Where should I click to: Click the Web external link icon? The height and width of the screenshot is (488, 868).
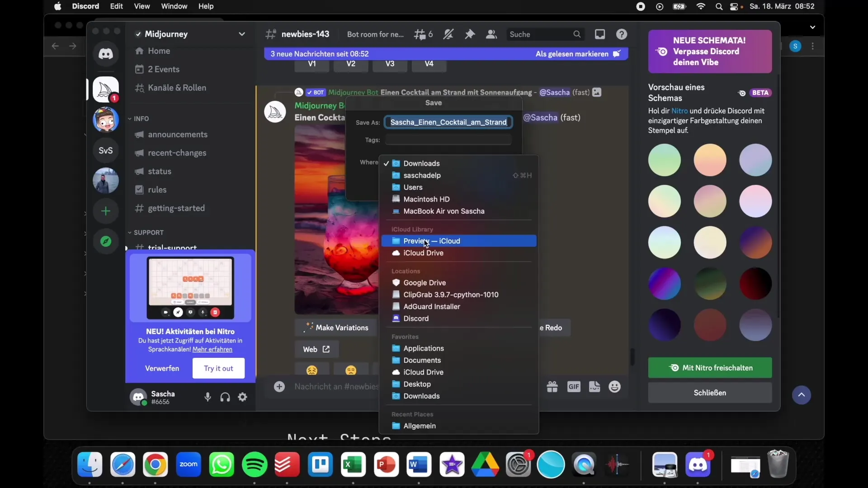326,349
